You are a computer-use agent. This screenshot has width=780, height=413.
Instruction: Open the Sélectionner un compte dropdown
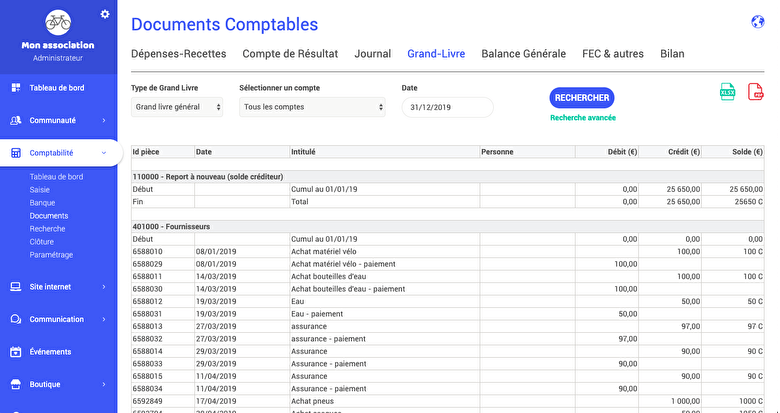[312, 107]
